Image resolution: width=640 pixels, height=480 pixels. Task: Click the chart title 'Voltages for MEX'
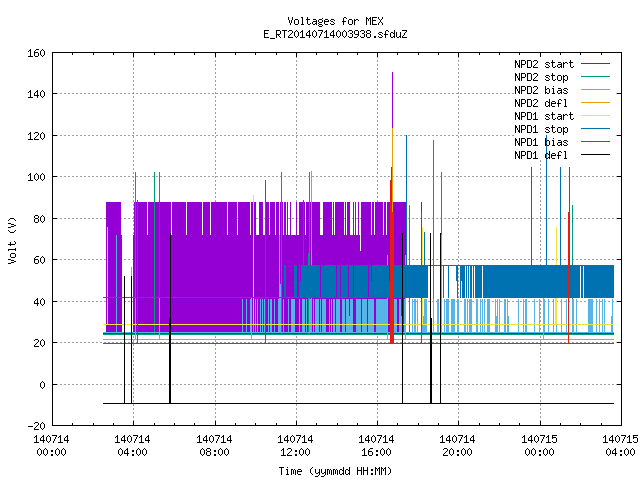pos(335,21)
